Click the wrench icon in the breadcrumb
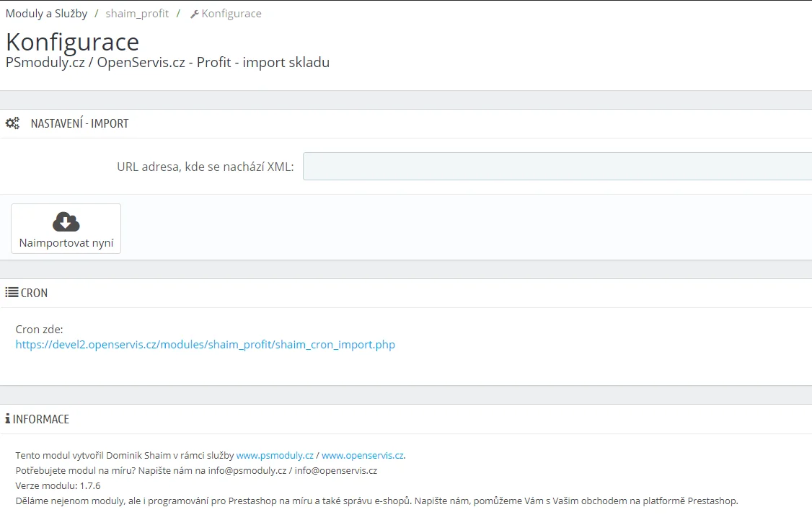Screen dimensions: 812x520 pyautogui.click(x=194, y=14)
